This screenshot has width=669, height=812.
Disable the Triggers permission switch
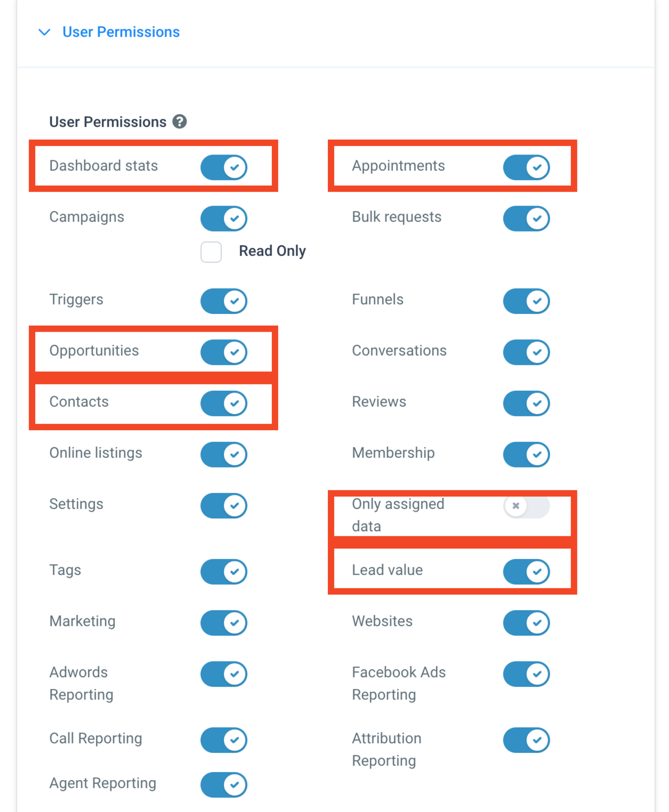[x=223, y=301]
